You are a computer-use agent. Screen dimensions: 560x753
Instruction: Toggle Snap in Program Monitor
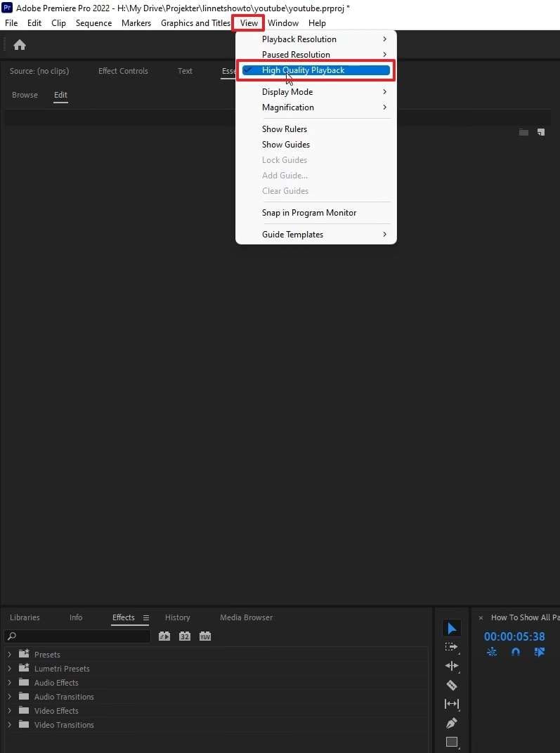click(316, 213)
